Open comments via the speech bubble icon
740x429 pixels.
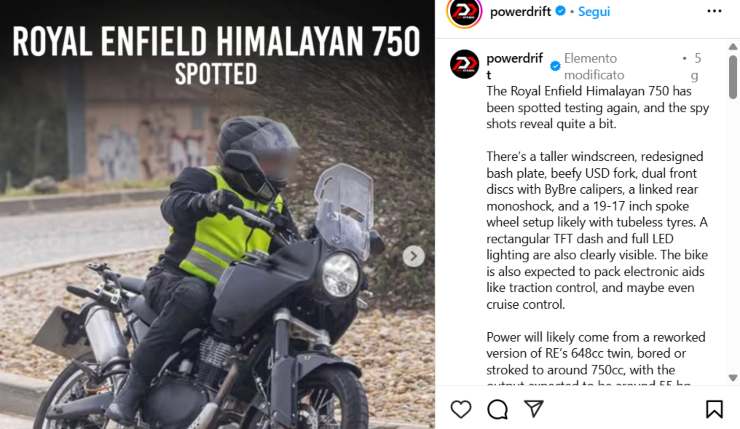point(497,409)
